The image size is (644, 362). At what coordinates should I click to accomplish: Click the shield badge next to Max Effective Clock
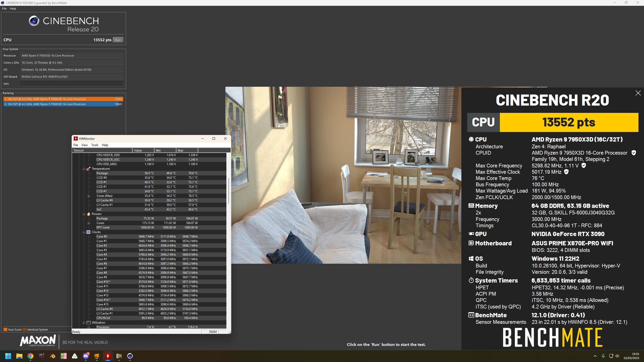point(566,172)
